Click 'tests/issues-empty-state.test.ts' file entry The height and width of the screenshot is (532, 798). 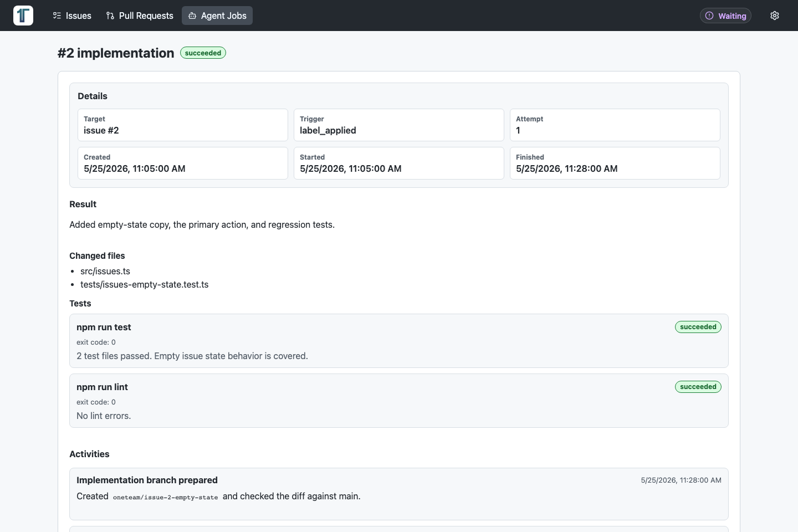(145, 284)
